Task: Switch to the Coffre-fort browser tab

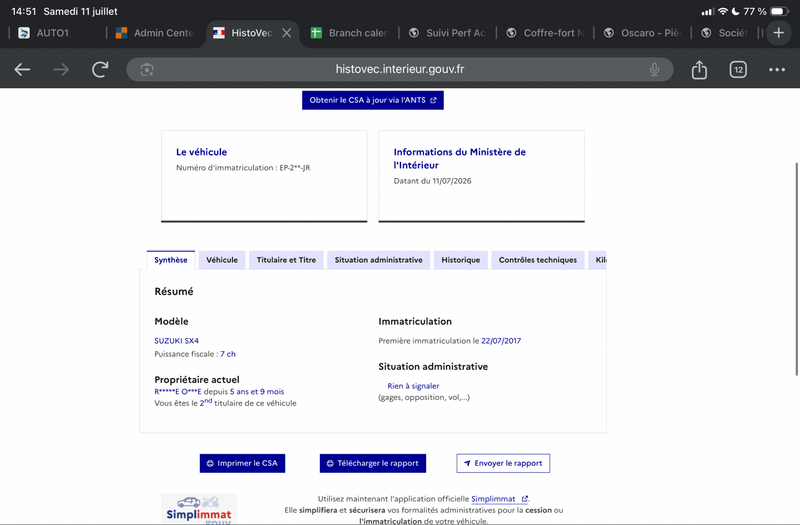Action: pyautogui.click(x=545, y=33)
